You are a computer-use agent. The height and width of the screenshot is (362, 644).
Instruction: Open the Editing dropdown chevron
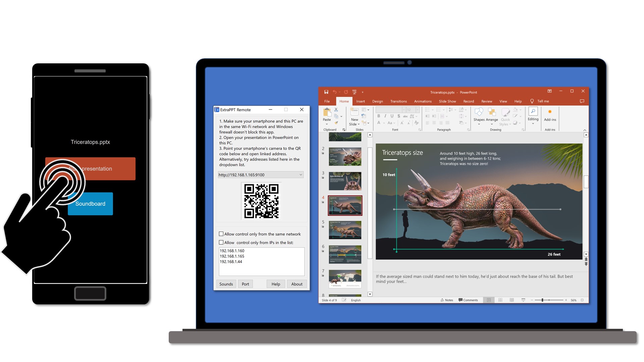pos(533,124)
